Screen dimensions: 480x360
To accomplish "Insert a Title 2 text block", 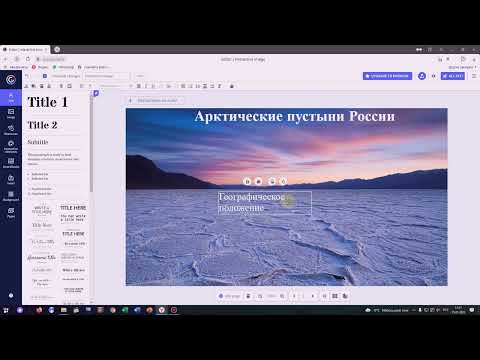I will click(42, 125).
